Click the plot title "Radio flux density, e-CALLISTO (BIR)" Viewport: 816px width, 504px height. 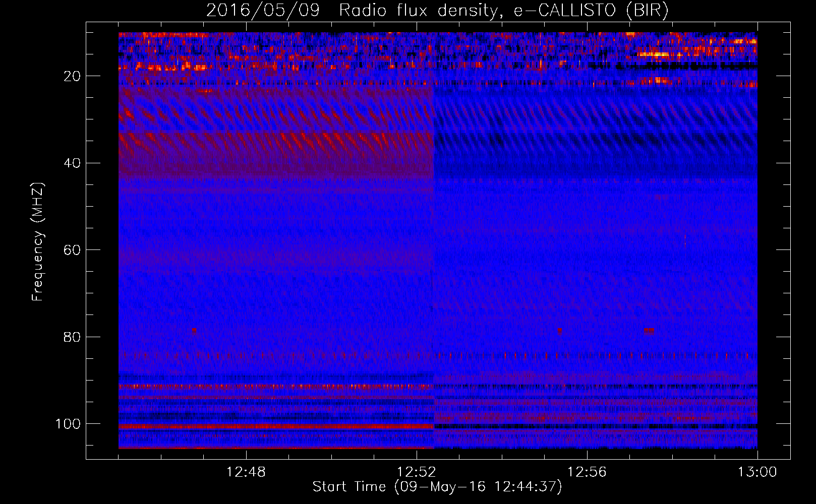click(504, 10)
